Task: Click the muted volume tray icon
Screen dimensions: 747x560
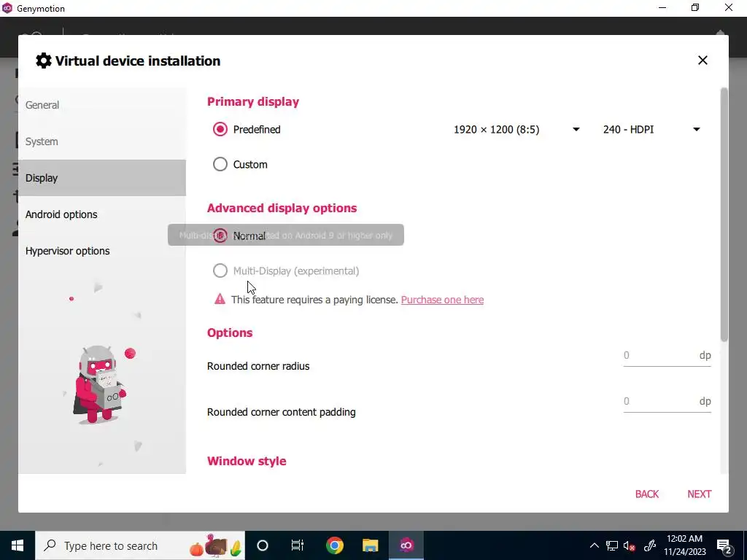Action: (629, 545)
